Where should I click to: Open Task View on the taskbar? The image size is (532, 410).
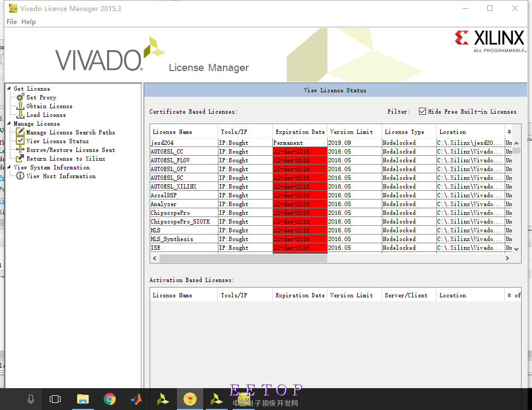(55, 399)
